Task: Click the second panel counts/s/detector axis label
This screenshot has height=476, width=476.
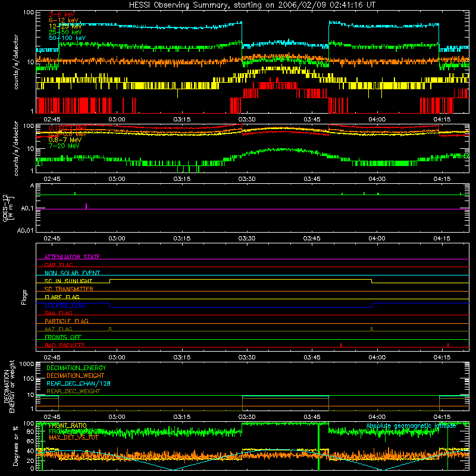Action: coord(16,148)
